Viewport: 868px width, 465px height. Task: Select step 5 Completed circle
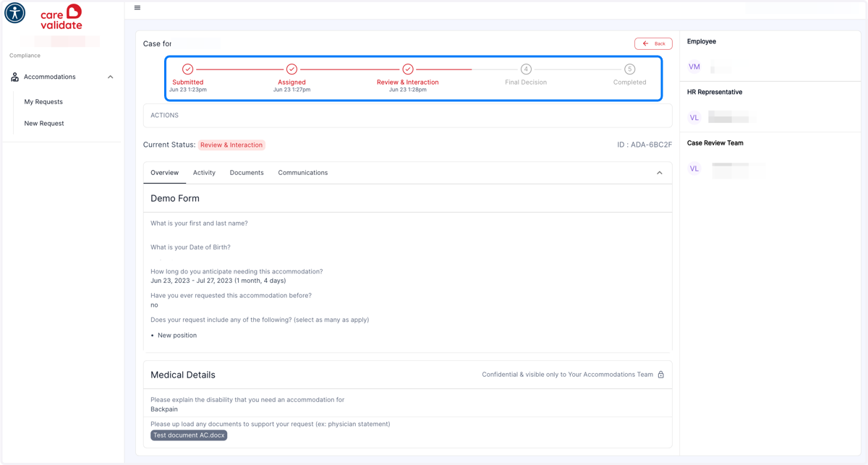pos(630,69)
